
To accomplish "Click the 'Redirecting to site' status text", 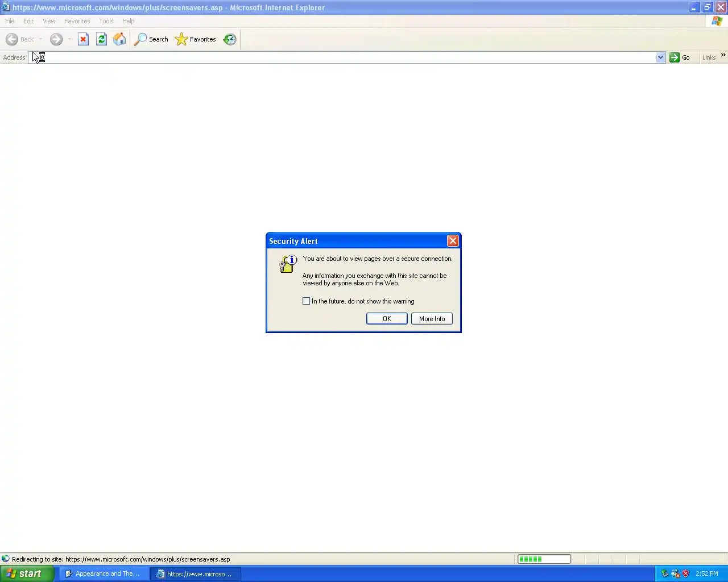I will [x=121, y=559].
